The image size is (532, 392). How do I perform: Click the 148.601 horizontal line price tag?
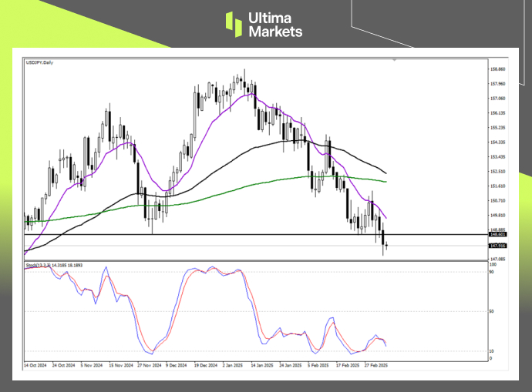point(497,234)
